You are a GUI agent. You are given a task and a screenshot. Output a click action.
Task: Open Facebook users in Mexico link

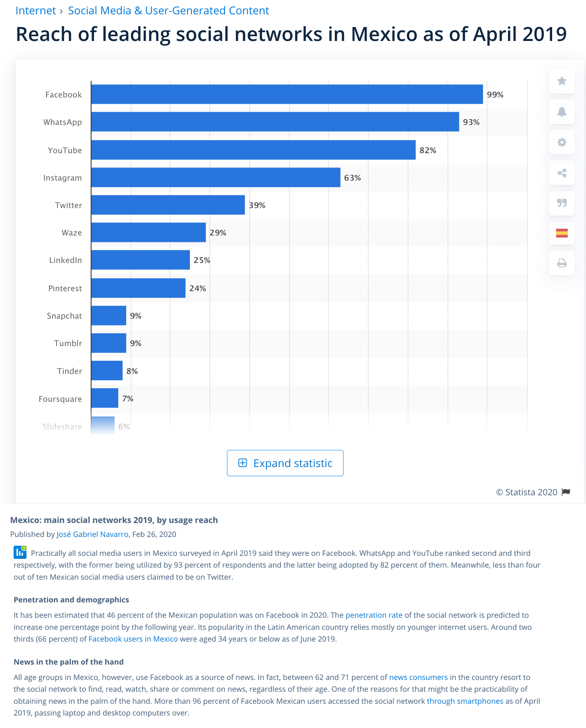(133, 639)
